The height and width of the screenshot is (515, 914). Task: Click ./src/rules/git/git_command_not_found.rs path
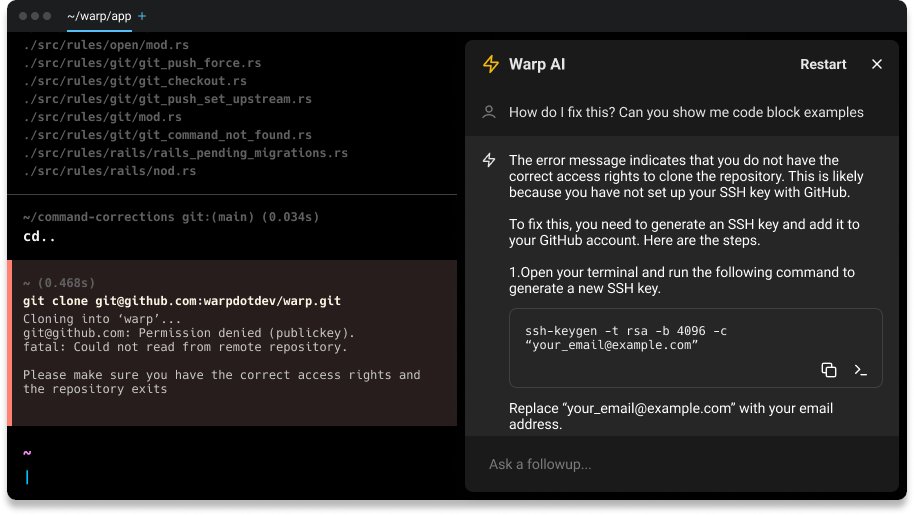click(168, 135)
